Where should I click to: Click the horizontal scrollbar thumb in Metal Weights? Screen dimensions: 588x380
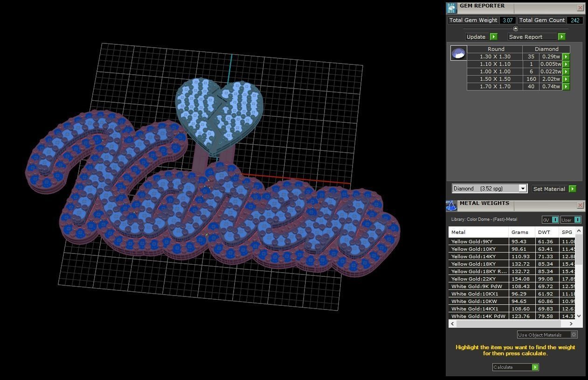point(509,324)
